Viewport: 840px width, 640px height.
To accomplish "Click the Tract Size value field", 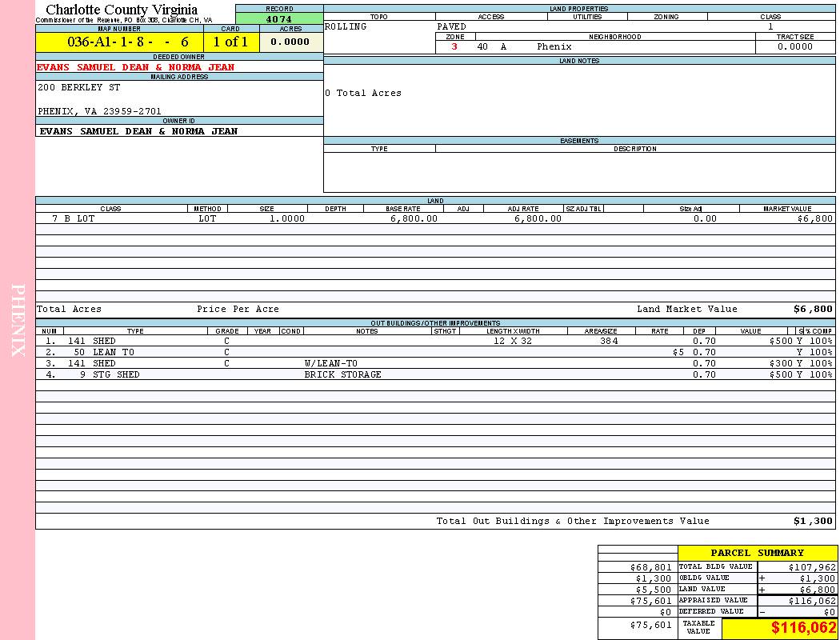I will pyautogui.click(x=794, y=47).
